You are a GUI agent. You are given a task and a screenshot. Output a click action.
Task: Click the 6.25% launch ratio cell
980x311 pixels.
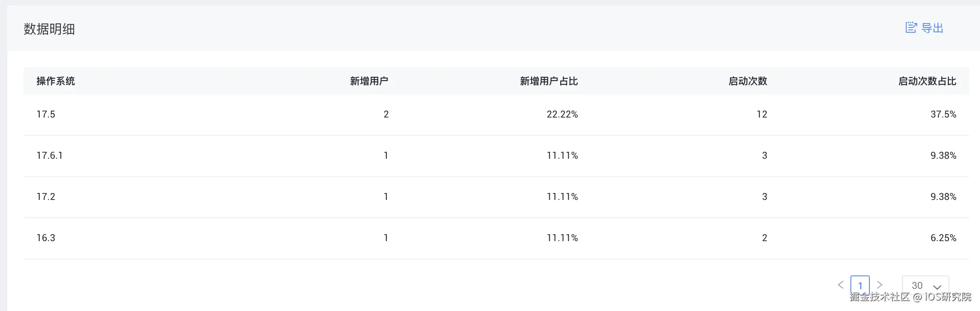click(943, 238)
